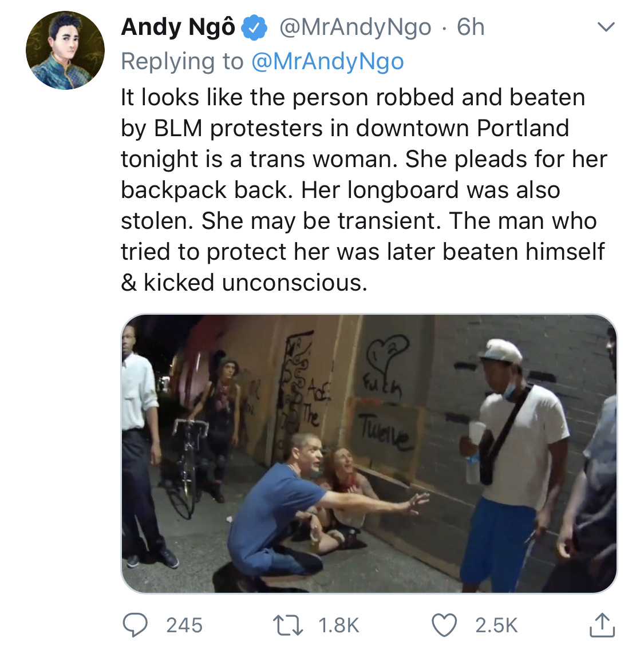The height and width of the screenshot is (650, 644).
Task: Click the 1.8K retweets count
Action: [x=339, y=625]
